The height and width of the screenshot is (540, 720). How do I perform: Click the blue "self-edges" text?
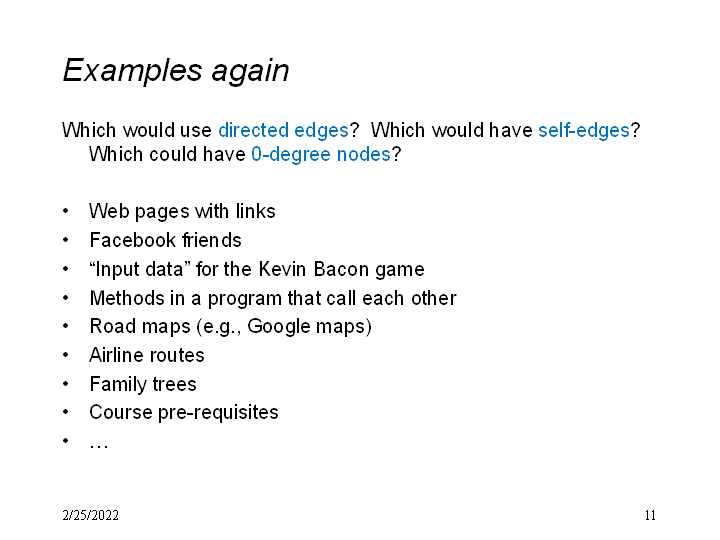point(584,130)
